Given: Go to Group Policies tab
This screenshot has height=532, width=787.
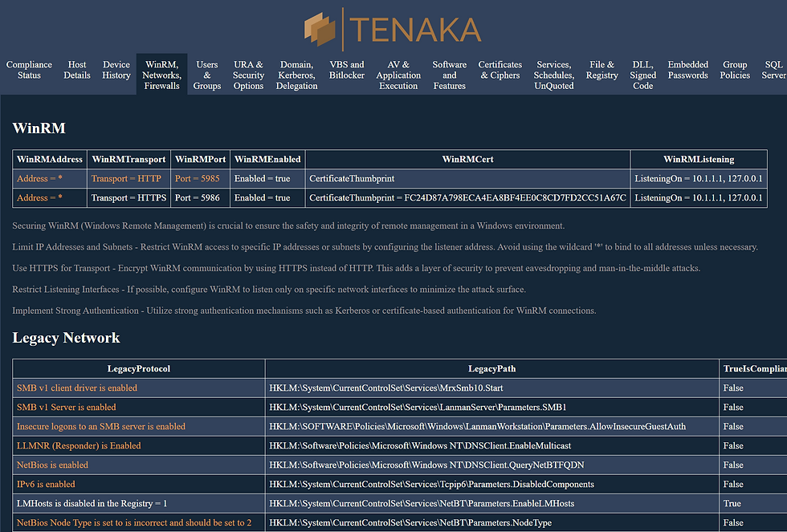Looking at the screenshot, I should click(735, 70).
